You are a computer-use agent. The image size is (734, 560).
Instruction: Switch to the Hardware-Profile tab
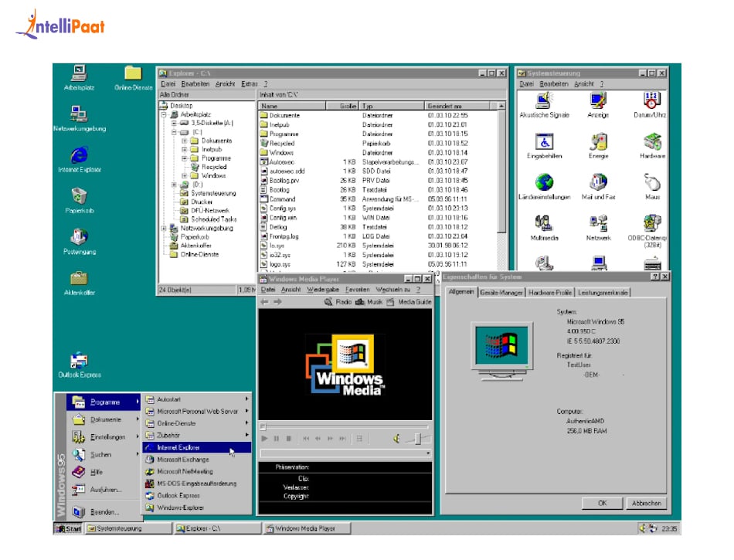pyautogui.click(x=550, y=293)
